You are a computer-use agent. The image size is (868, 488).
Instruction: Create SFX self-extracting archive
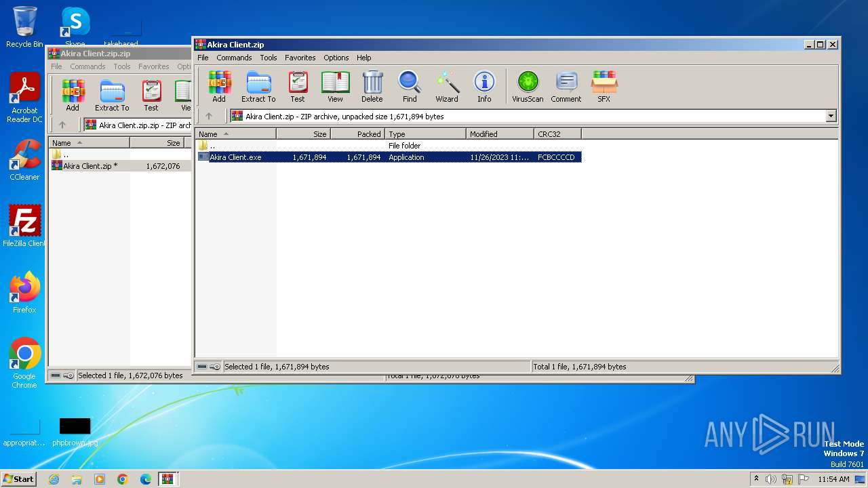pyautogui.click(x=604, y=86)
